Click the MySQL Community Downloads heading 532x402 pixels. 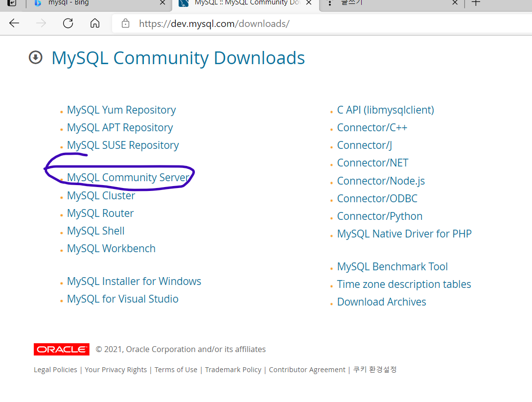178,58
